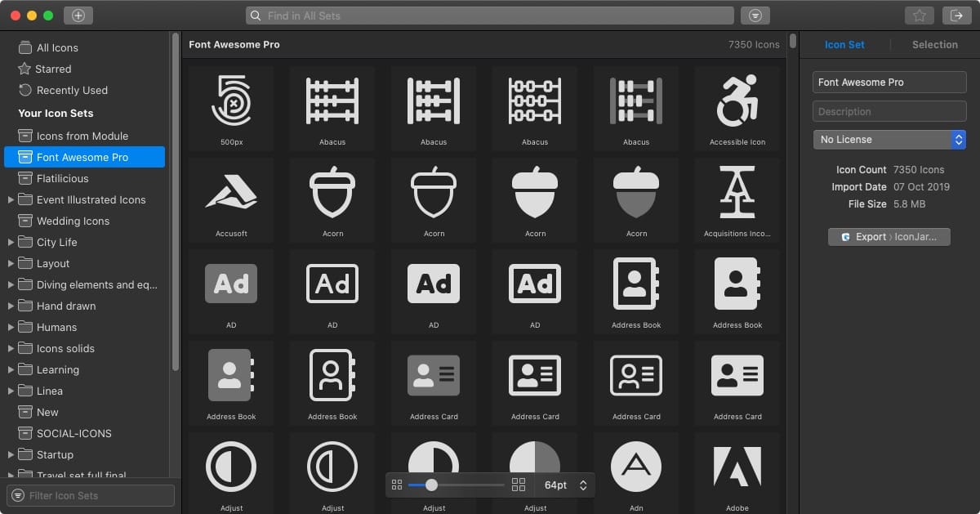Image resolution: width=980 pixels, height=514 pixels.
Task: Click the icon size slider handle
Action: coord(431,485)
